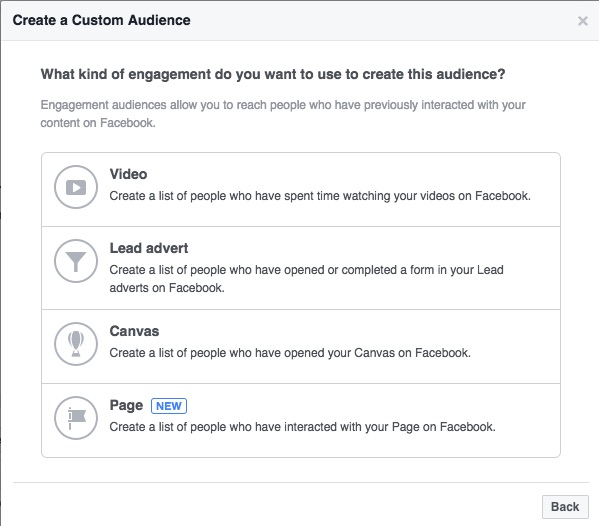
Task: Click the description about interacting with your Page
Action: [x=303, y=427]
